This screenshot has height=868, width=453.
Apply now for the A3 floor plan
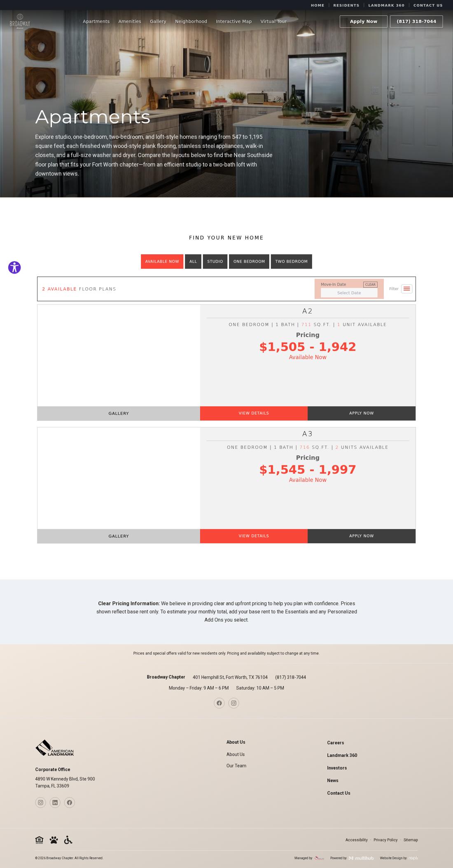[x=362, y=536]
